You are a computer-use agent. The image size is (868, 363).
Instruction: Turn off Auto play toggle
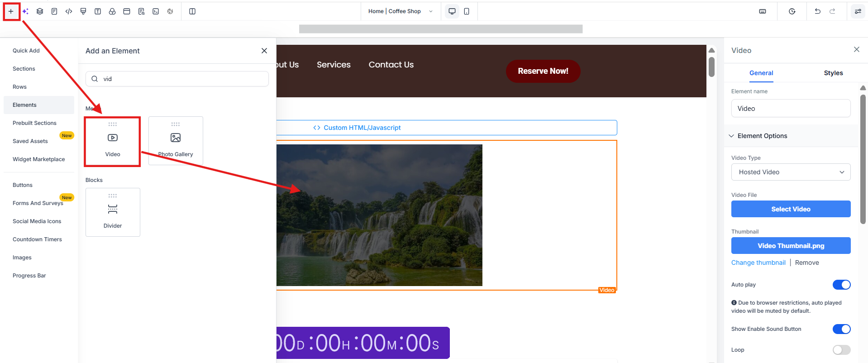click(841, 285)
